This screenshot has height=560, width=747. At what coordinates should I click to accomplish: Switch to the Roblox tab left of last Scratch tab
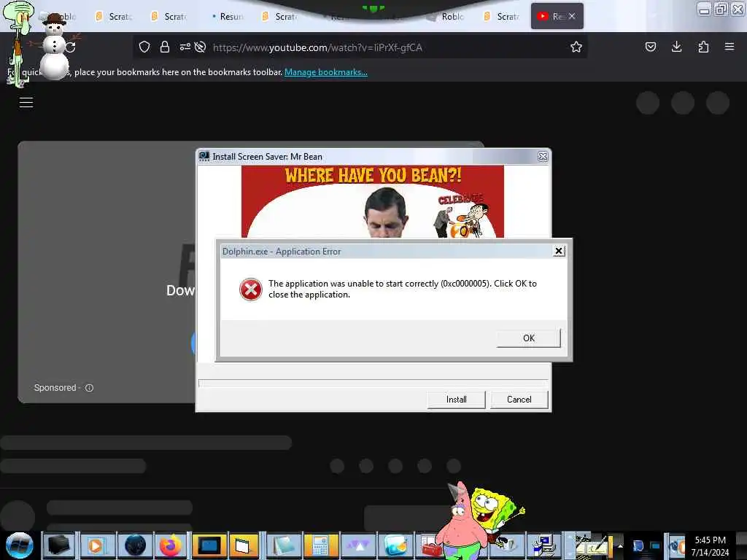(x=446, y=17)
